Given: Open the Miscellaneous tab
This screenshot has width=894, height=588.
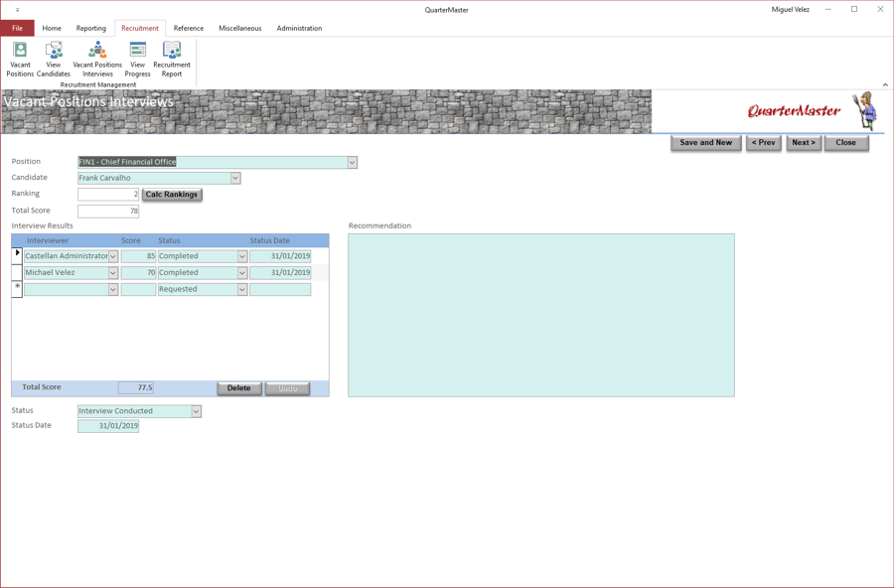Looking at the screenshot, I should pos(240,28).
